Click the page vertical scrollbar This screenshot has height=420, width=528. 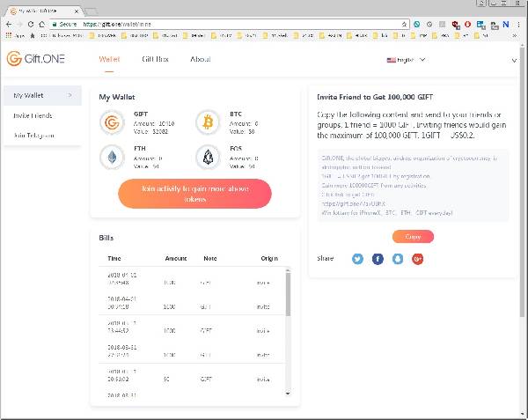(x=522, y=182)
